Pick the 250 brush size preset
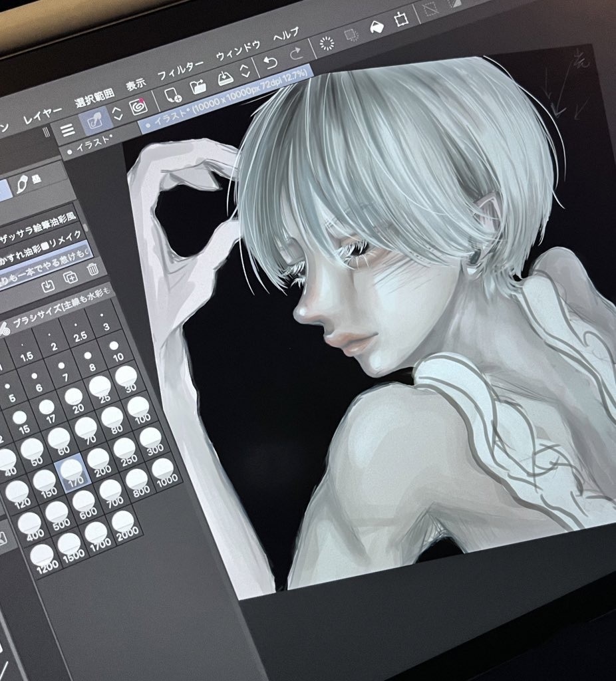Viewport: 616px width, 681px height. [x=126, y=452]
